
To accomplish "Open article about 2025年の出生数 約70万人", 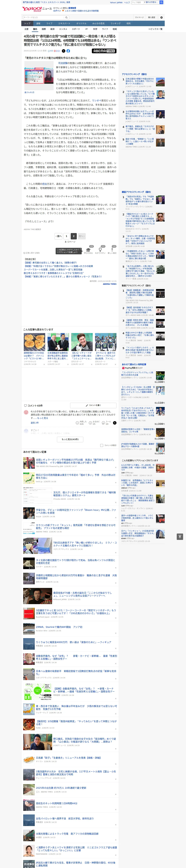I will (61, 788).
